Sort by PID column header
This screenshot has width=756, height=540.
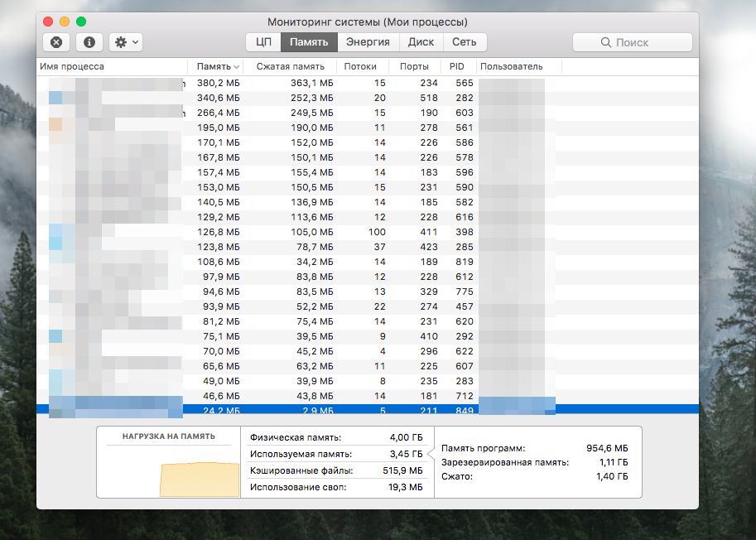(457, 66)
